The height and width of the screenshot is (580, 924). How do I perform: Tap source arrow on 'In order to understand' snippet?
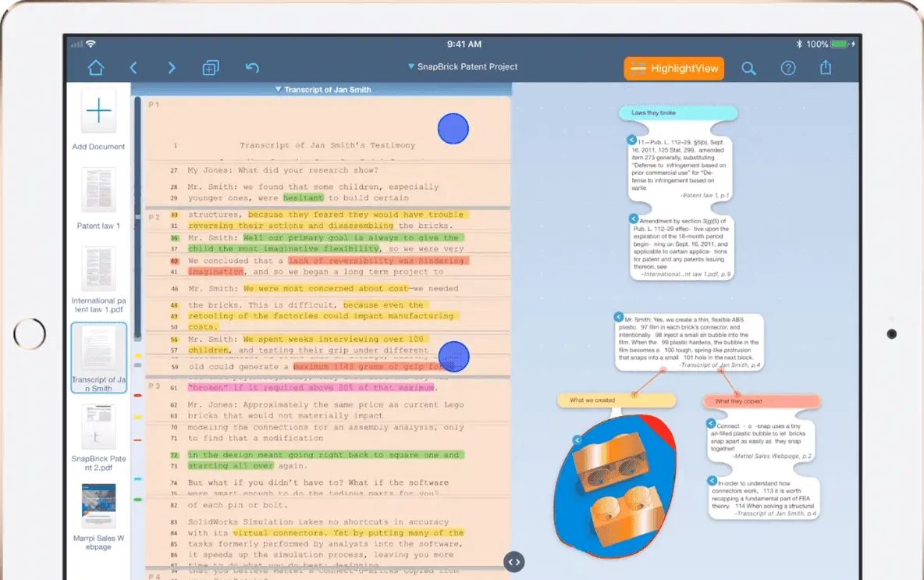713,481
